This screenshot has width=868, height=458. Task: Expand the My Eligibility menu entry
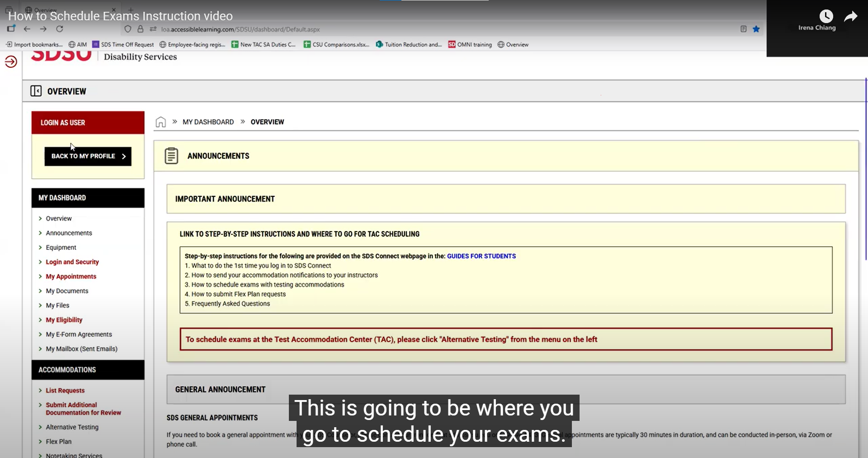pyautogui.click(x=64, y=320)
